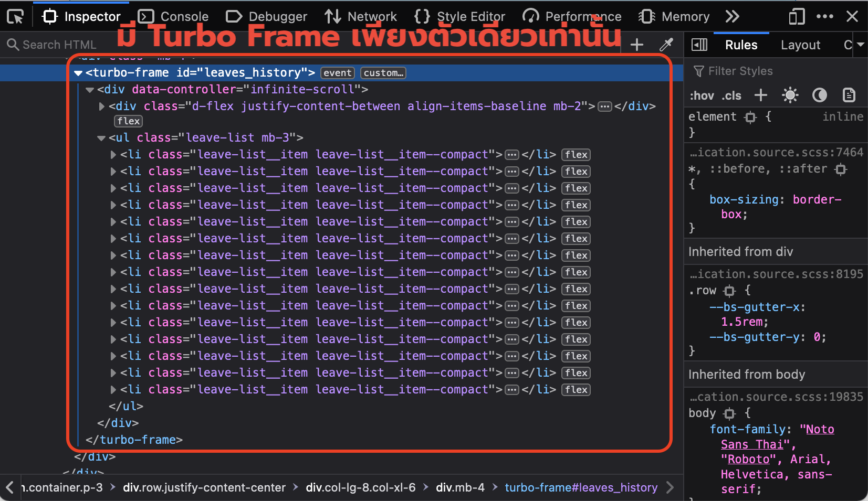Toggle light color scheme simulation sun icon

790,95
